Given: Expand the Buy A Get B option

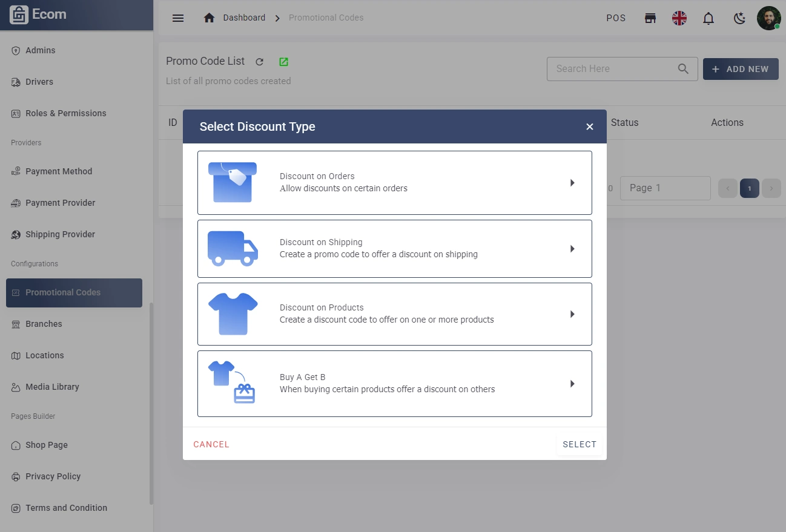Looking at the screenshot, I should (x=572, y=384).
